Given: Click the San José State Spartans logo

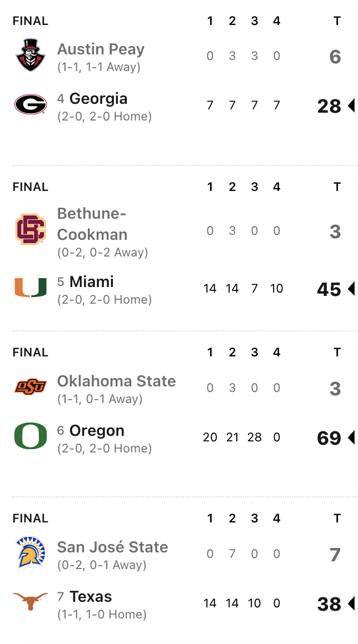Looking at the screenshot, I should 31,552.
